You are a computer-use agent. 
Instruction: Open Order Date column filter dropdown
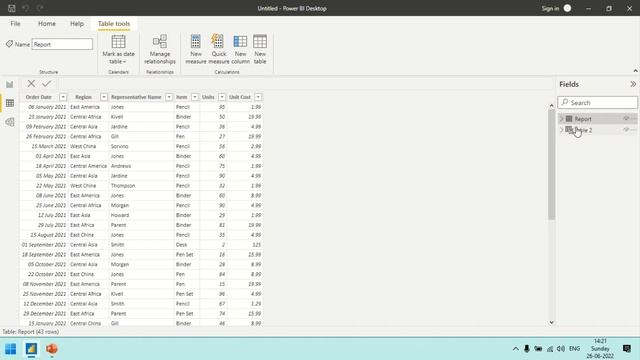(x=63, y=97)
